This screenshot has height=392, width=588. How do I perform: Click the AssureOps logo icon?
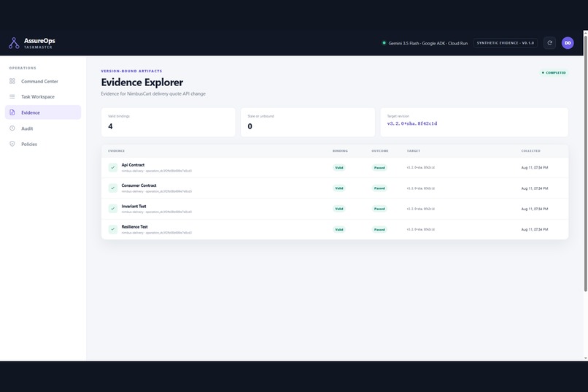click(14, 43)
